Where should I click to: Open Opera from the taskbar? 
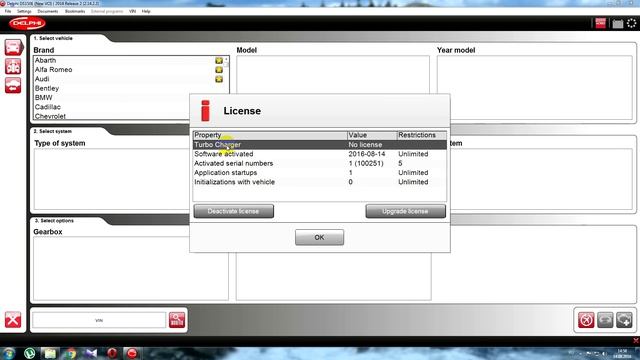112,353
